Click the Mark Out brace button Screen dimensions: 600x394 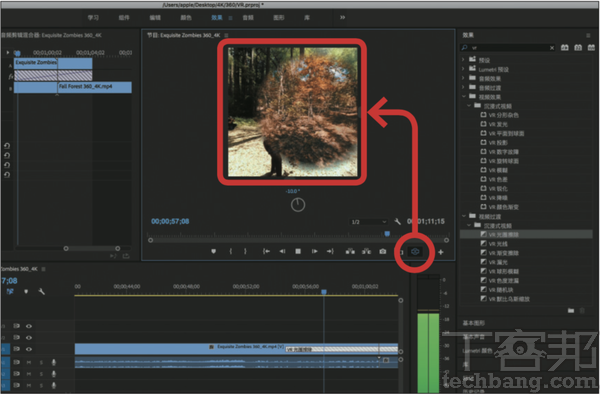[245, 251]
